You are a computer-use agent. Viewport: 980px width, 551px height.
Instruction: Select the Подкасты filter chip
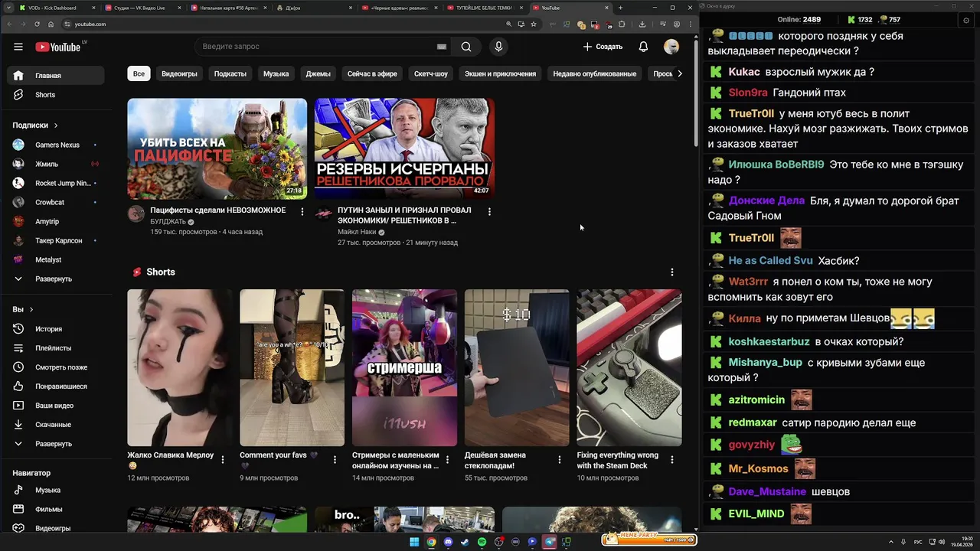[230, 74]
